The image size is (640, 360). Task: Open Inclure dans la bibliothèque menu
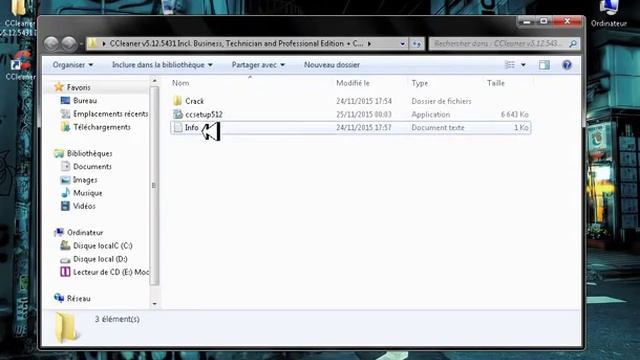(162, 65)
